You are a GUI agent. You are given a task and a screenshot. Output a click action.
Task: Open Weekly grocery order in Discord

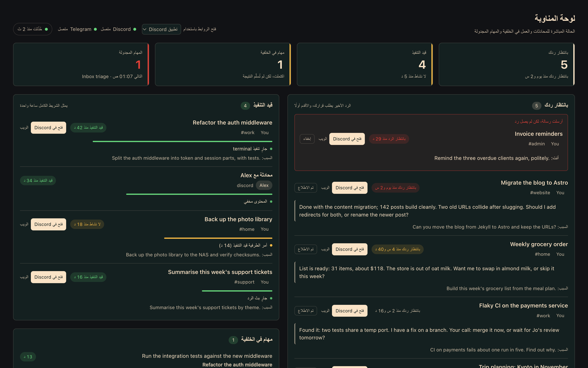click(350, 249)
